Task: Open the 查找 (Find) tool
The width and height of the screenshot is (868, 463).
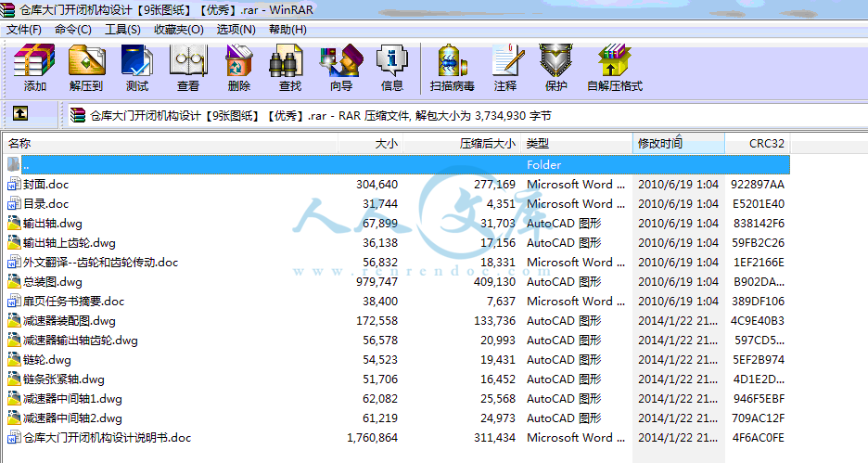Action: [x=290, y=68]
